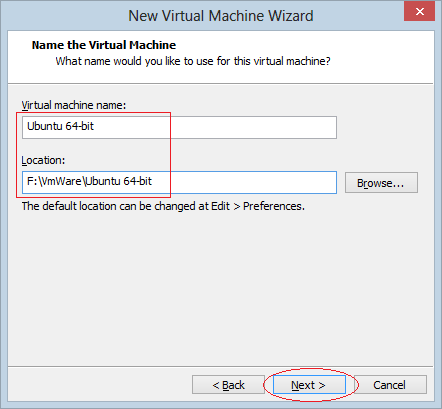The width and height of the screenshot is (442, 409).
Task: Click the 'Name the Virtual Machine' heading
Action: tap(104, 45)
